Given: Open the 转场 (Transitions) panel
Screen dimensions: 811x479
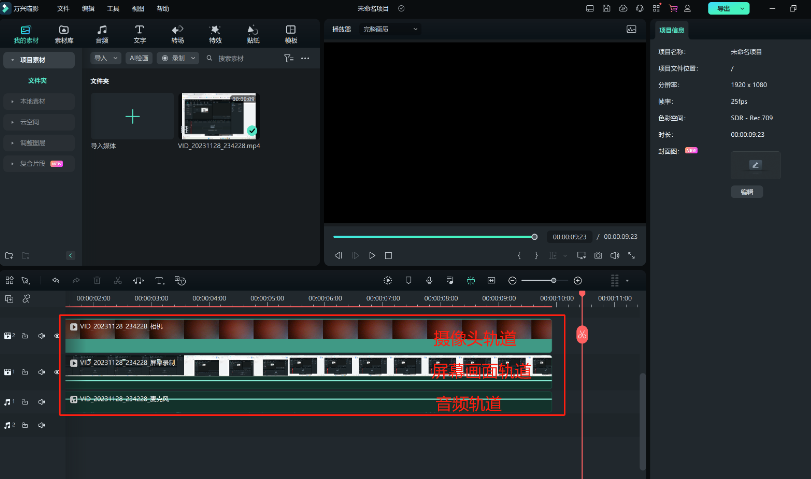Looking at the screenshot, I should point(177,34).
